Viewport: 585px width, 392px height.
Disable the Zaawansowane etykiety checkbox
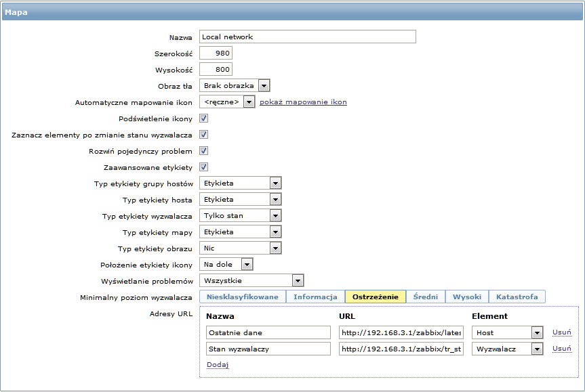click(x=204, y=167)
